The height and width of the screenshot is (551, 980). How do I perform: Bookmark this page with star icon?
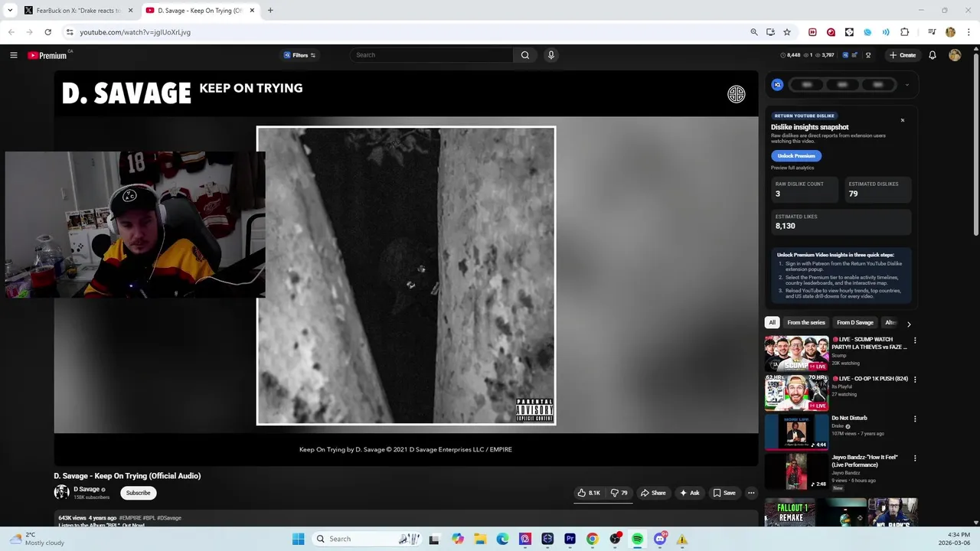tap(787, 32)
